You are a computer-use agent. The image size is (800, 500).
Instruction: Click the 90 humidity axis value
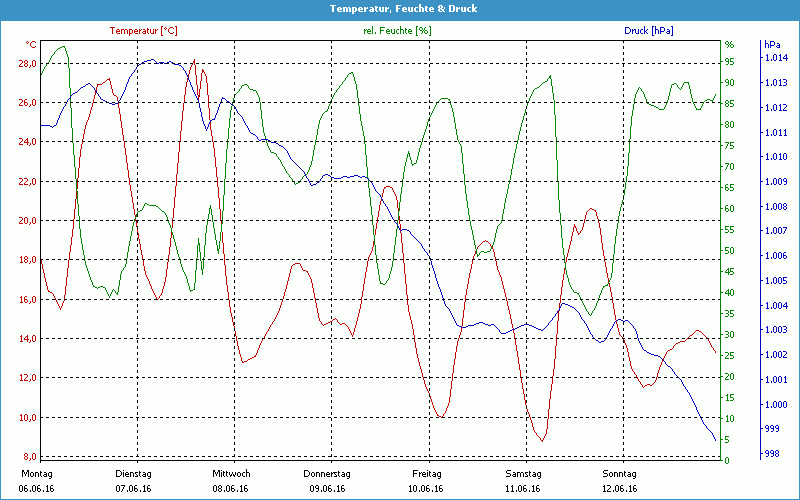click(x=730, y=83)
